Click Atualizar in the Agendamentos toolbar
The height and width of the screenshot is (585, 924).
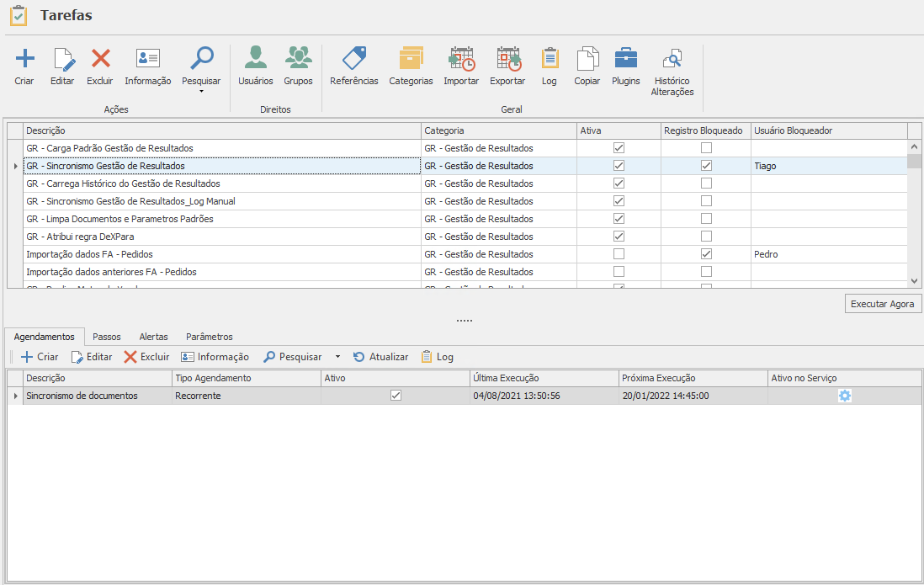click(380, 357)
